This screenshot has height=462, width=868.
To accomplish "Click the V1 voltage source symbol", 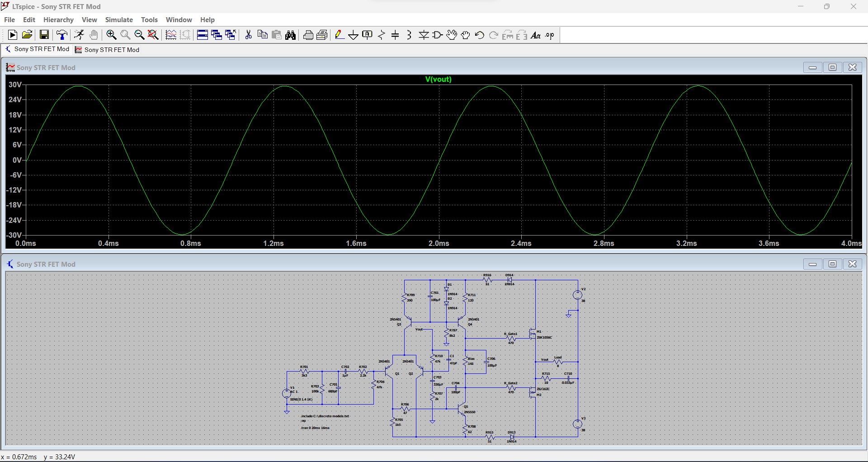I will coord(287,393).
